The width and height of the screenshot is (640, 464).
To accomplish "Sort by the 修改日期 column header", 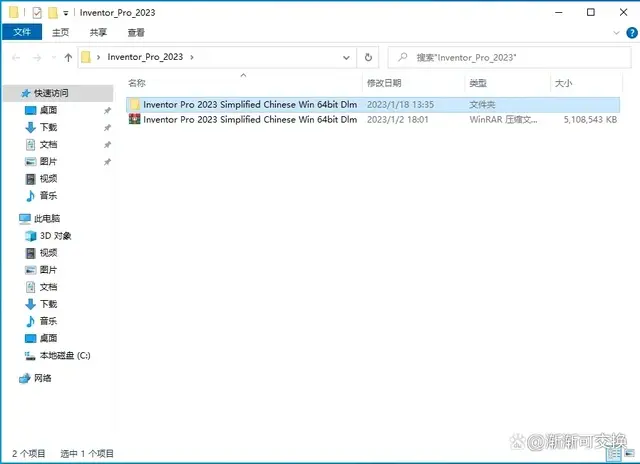I will pos(413,83).
